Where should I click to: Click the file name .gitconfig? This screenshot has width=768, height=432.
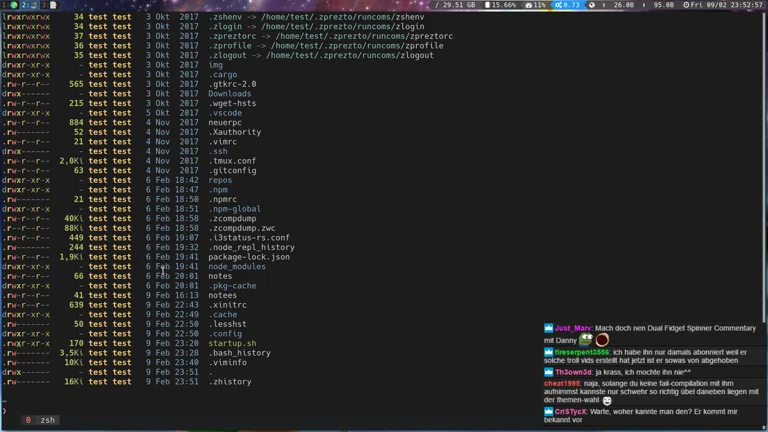232,170
